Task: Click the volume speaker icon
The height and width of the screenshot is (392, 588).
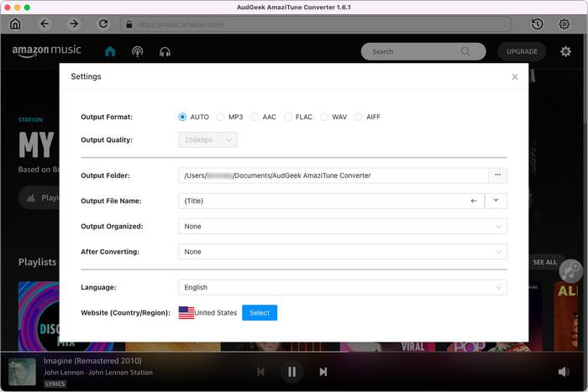Action: (x=564, y=372)
